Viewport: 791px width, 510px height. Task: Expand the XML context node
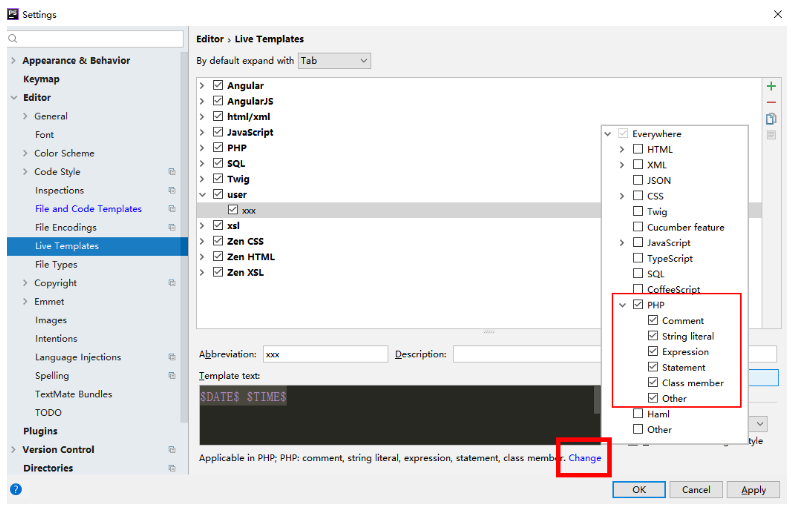click(622, 165)
